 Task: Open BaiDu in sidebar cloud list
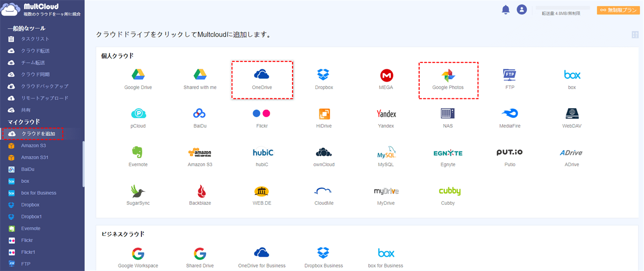[28, 169]
